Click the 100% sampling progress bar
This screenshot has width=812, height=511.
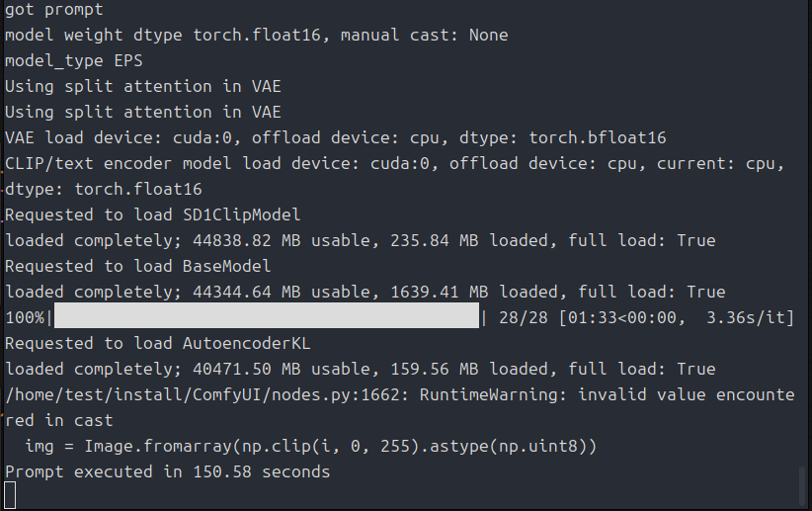coord(267,317)
